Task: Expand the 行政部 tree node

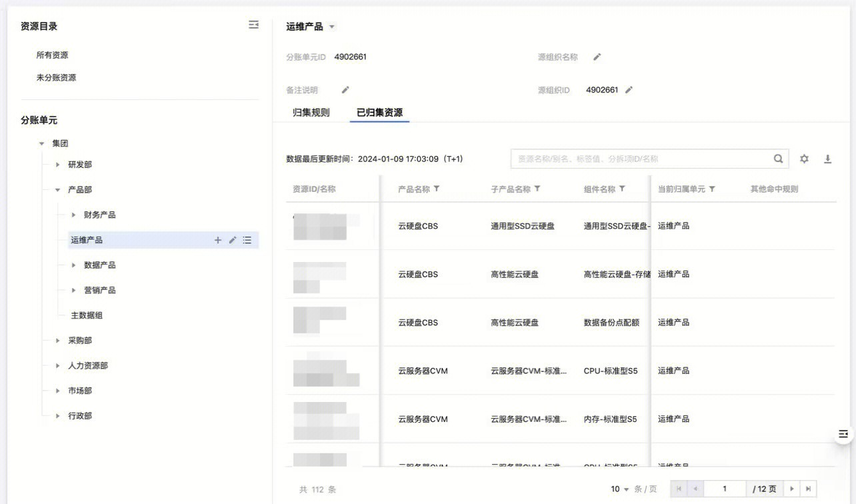Action: point(57,416)
